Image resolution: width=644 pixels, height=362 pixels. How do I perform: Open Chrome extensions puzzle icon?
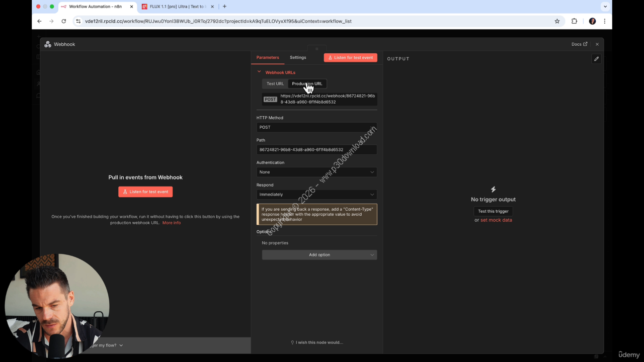tap(574, 21)
